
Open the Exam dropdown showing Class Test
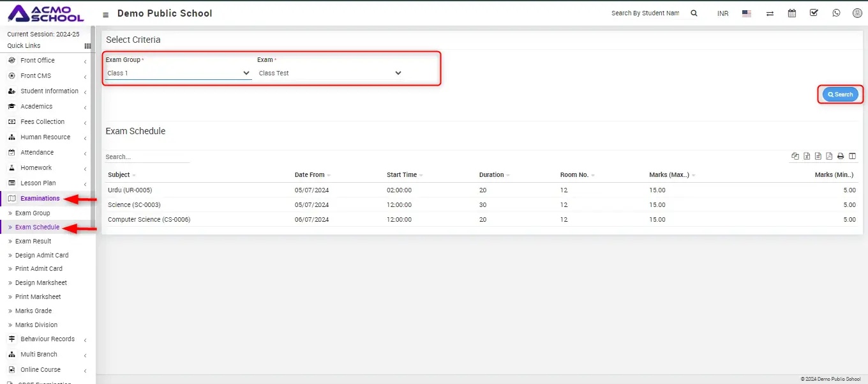tap(330, 73)
